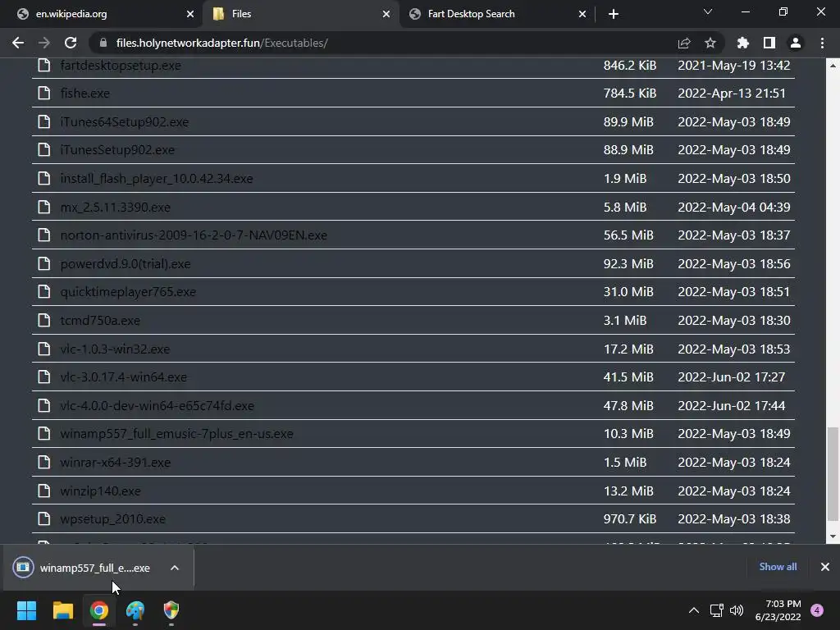The width and height of the screenshot is (840, 630).
Task: Click the iTunesSetup902.exe link
Action: pos(117,150)
